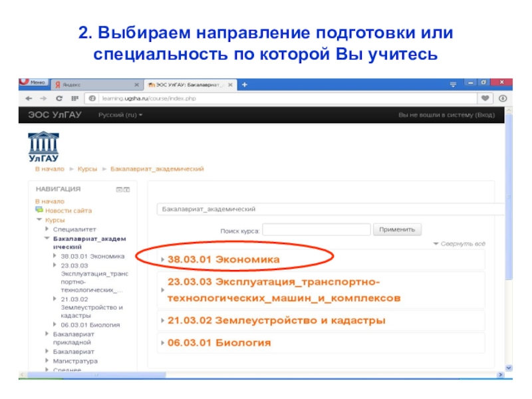Screen dimensions: 532x399
Task: Click the Свернуть всё link
Action: [463, 244]
